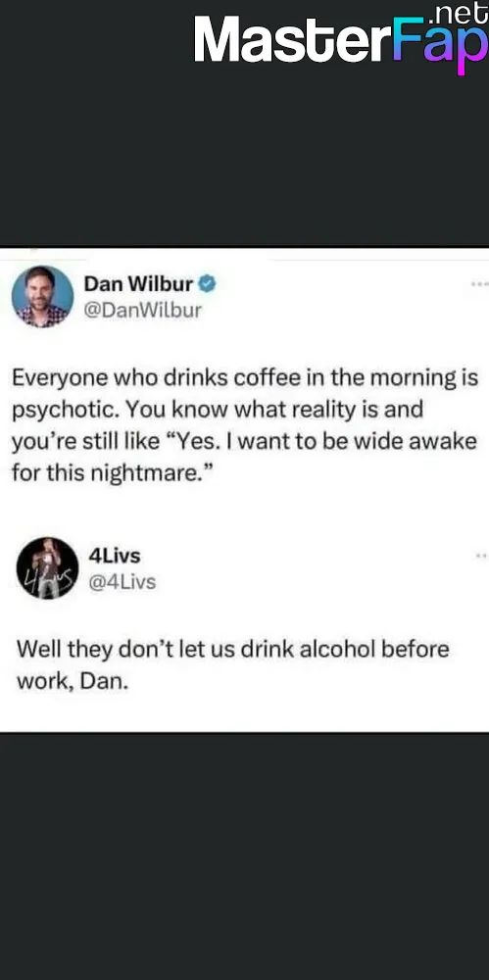
Task: Click the white 'Master' part of the logo
Action: (x=293, y=39)
